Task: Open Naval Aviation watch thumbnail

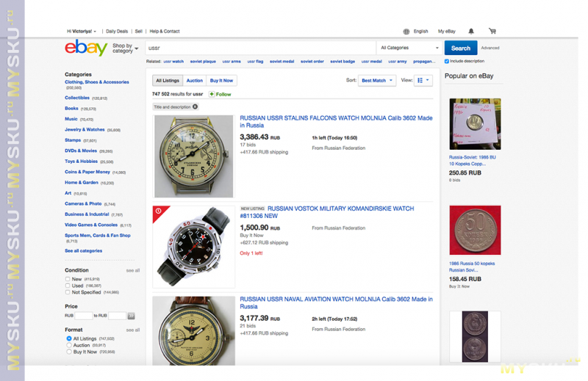Action: [x=193, y=331]
